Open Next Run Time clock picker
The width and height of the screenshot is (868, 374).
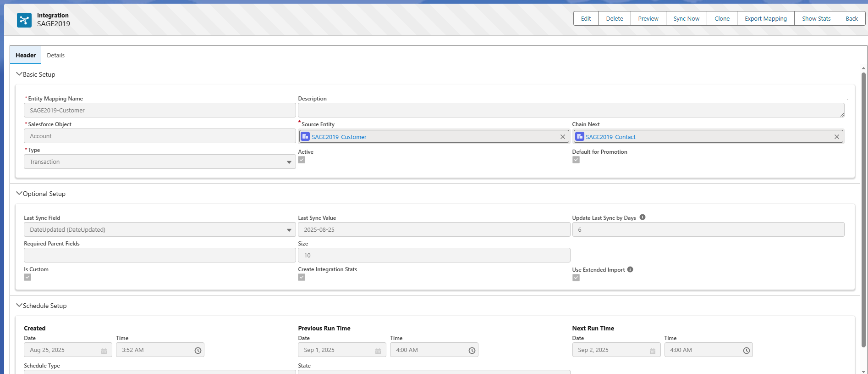click(x=747, y=351)
